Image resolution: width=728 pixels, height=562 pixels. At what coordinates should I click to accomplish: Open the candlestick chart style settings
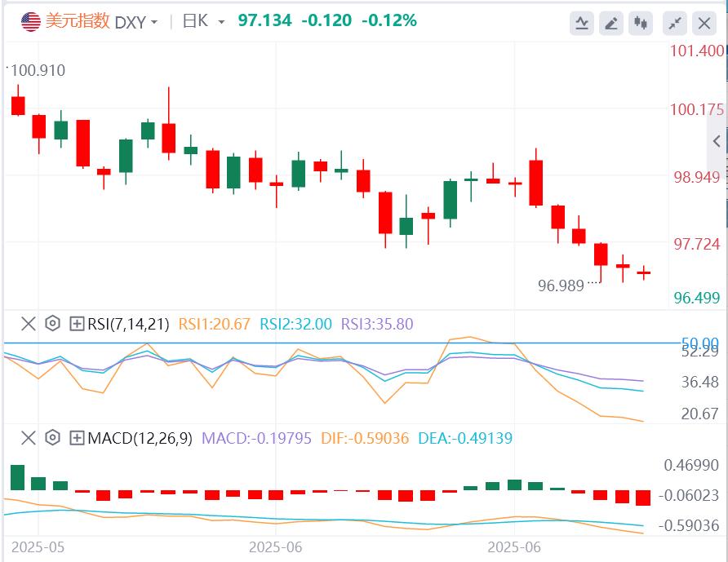641,24
